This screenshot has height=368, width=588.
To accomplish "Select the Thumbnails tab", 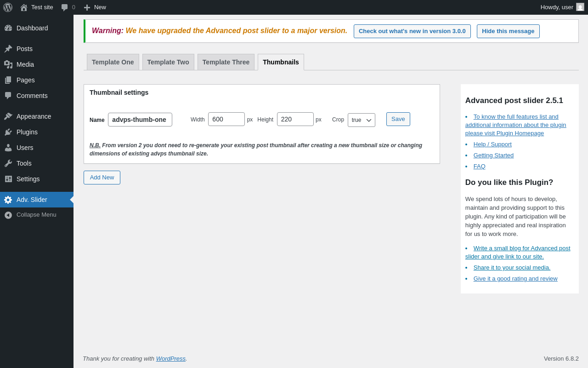I will tap(281, 62).
